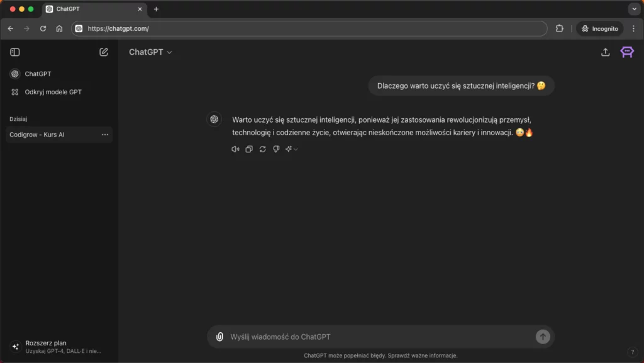Open the purple profile avatar icon
The height and width of the screenshot is (363, 644).
[626, 52]
